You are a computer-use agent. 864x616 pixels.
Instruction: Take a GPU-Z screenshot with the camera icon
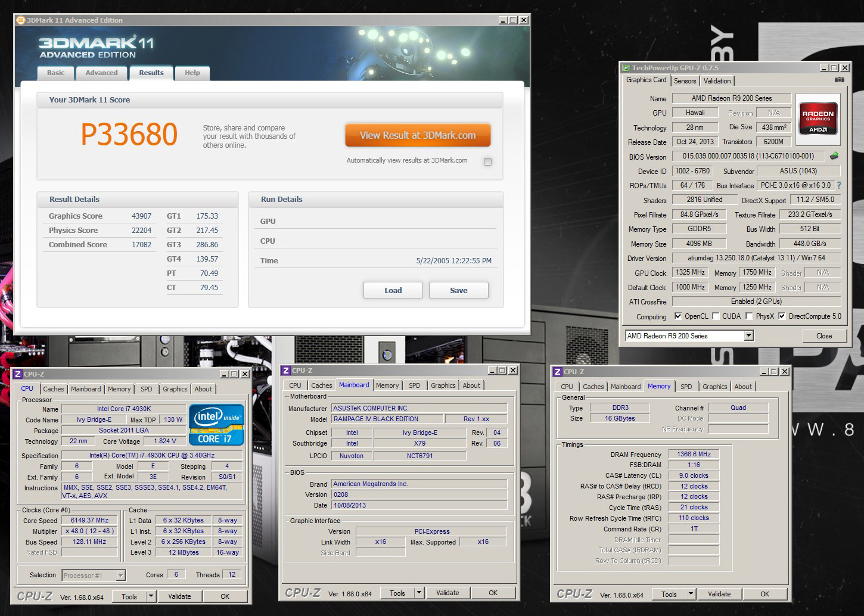tap(839, 80)
